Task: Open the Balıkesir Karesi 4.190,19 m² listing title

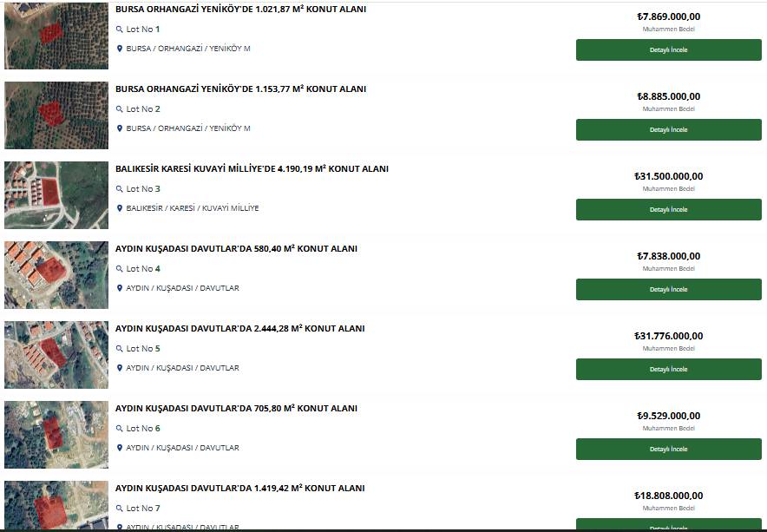Action: tap(252, 168)
